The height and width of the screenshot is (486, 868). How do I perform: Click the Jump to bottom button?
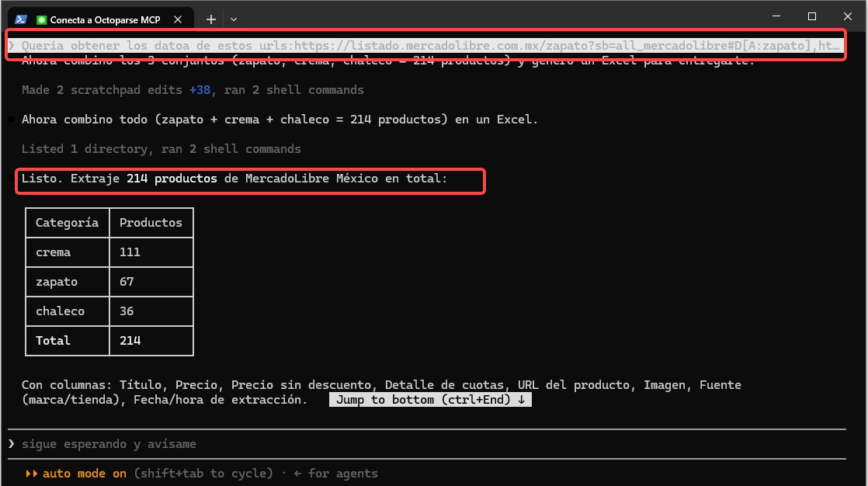coord(430,400)
